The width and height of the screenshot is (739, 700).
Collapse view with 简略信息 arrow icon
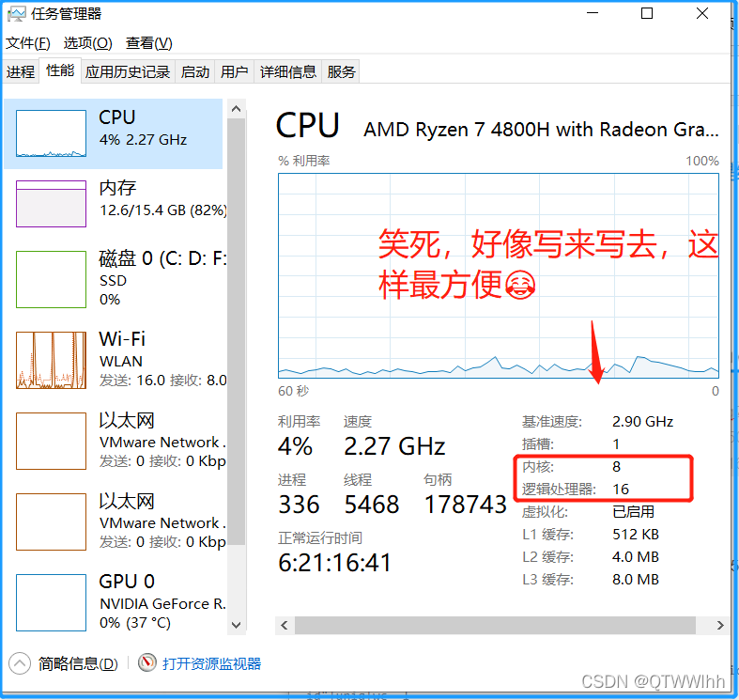(20, 663)
